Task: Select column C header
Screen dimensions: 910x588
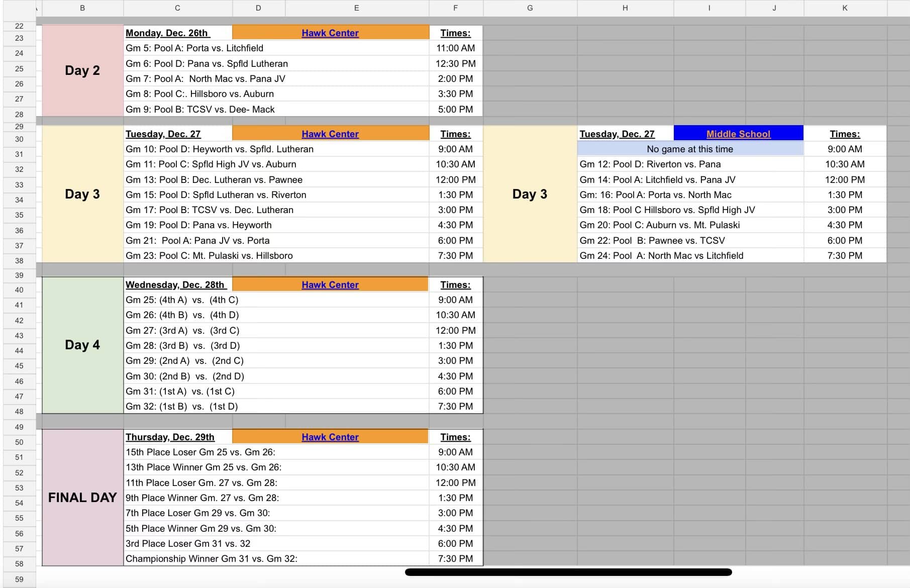Action: click(x=178, y=8)
